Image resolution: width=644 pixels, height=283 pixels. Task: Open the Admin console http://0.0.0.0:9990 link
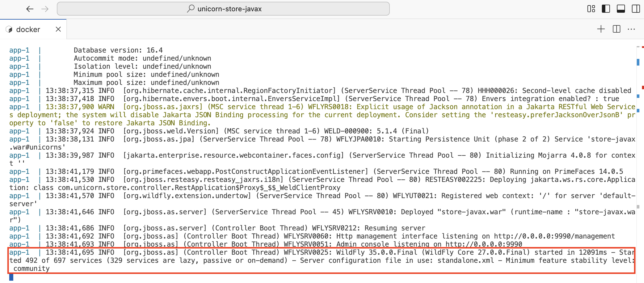(484, 244)
